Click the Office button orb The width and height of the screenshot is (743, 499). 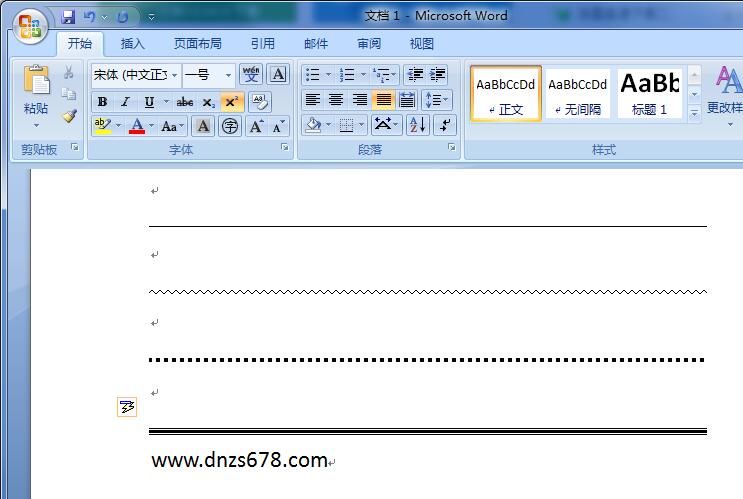point(30,26)
